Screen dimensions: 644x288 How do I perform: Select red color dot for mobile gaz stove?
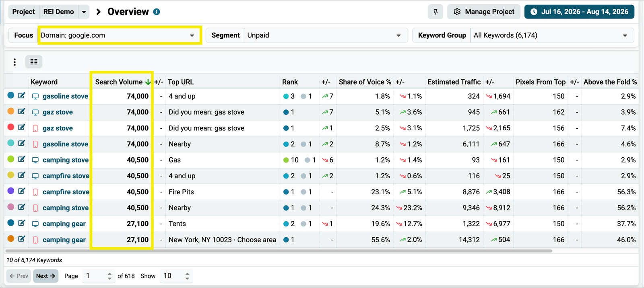pos(11,127)
